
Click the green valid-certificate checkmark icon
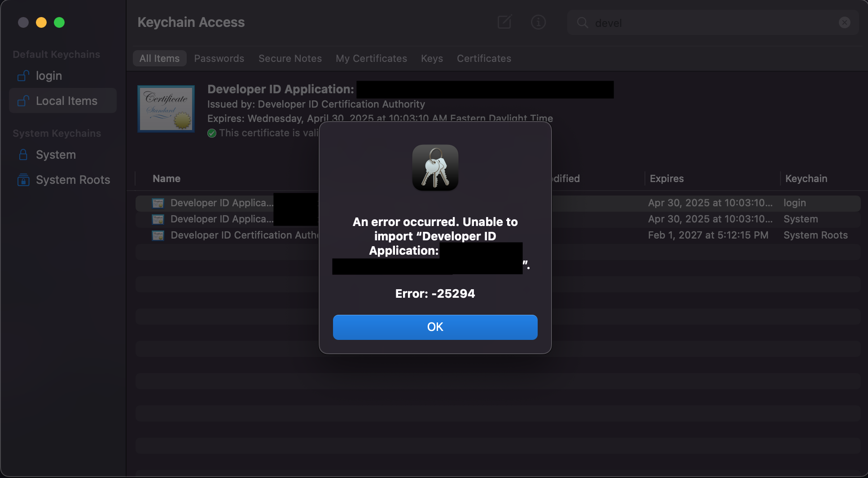coord(212,133)
